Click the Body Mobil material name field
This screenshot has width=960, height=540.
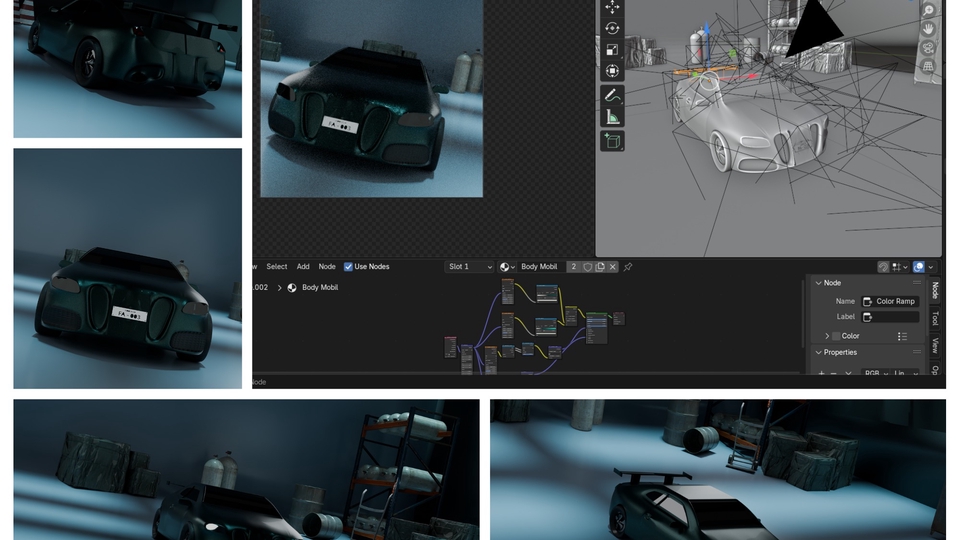[539, 267]
